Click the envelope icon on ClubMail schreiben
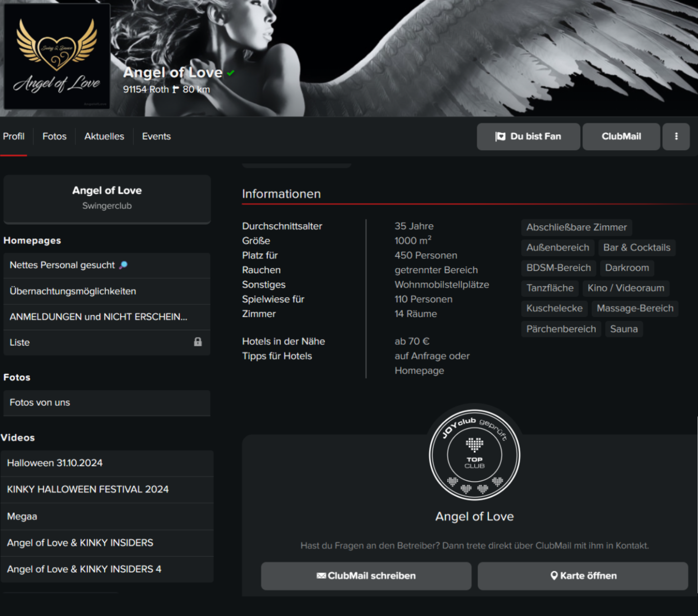The height and width of the screenshot is (616, 698). pos(321,576)
